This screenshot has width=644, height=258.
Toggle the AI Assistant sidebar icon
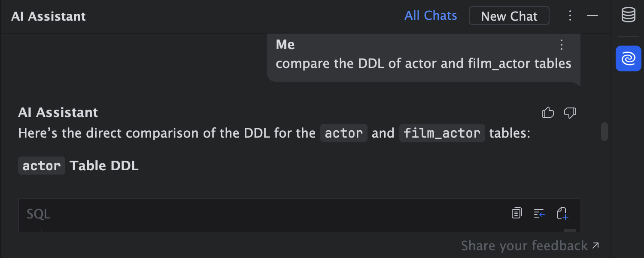629,58
